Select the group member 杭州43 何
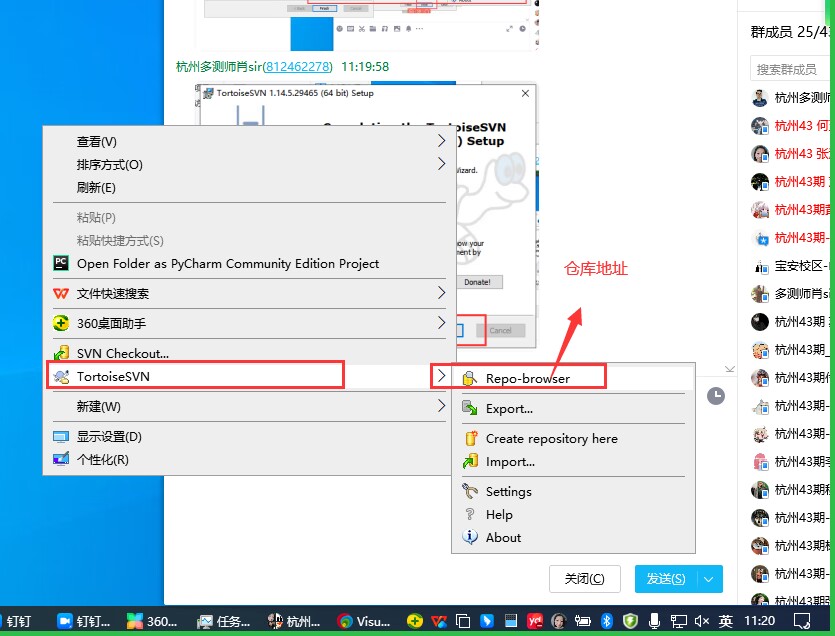This screenshot has height=636, width=835. (790, 126)
